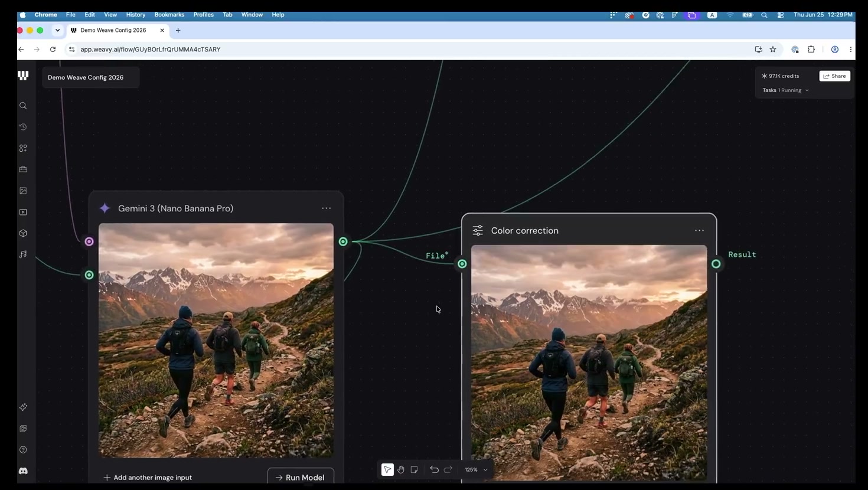The height and width of the screenshot is (490, 868).
Task: Open the Discord icon in the sidebar
Action: (x=23, y=471)
